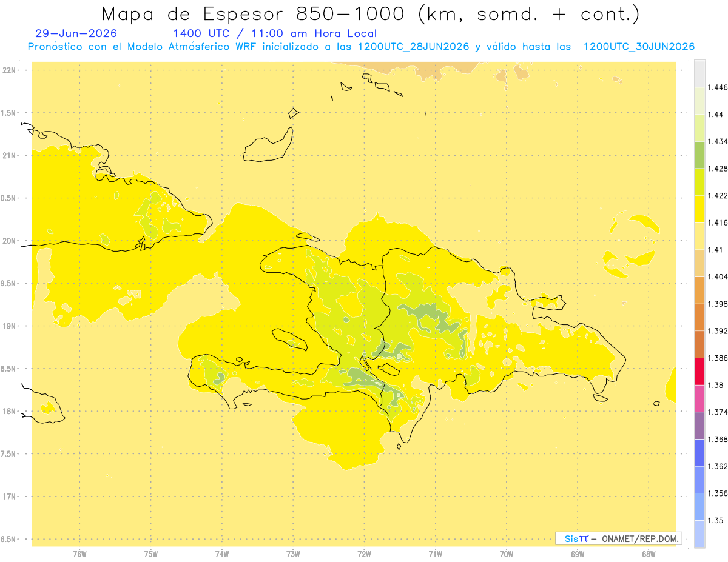Click the 69W longitude label

pyautogui.click(x=578, y=554)
